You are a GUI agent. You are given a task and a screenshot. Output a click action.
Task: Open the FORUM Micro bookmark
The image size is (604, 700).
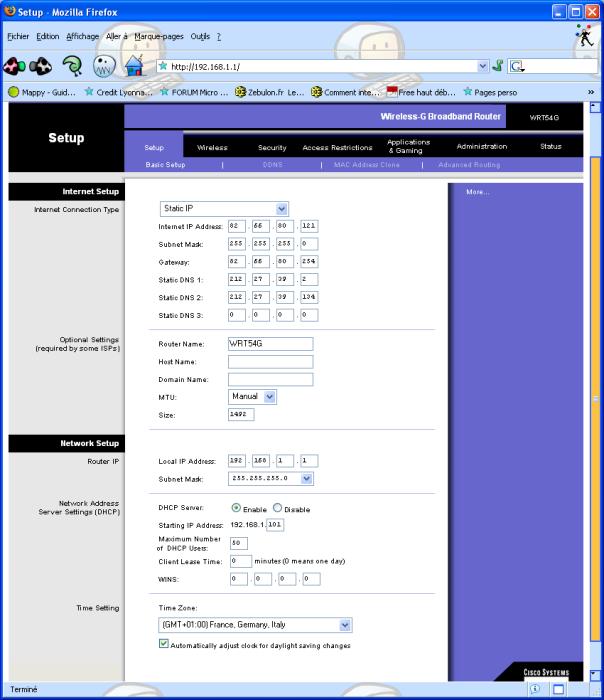[194, 92]
